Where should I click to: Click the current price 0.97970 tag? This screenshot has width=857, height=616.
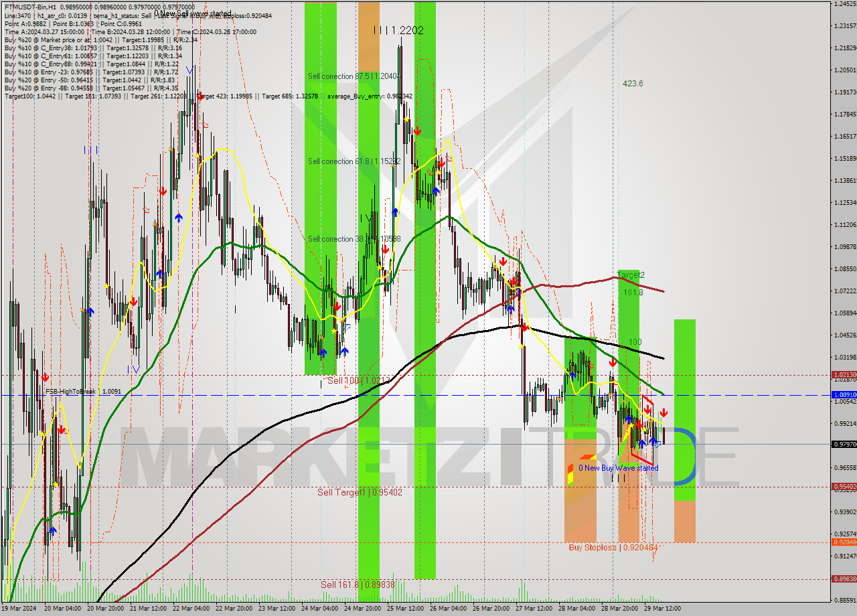pos(844,444)
